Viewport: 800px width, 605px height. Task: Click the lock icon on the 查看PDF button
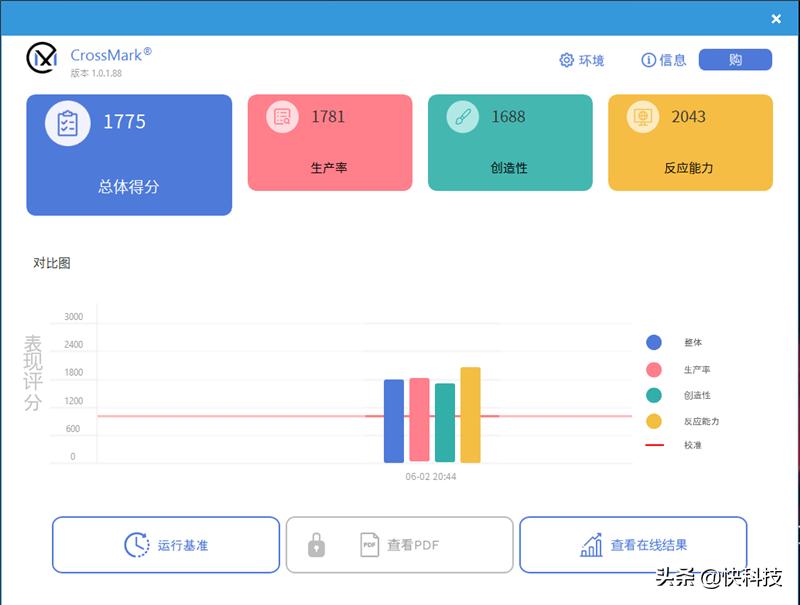[x=319, y=545]
